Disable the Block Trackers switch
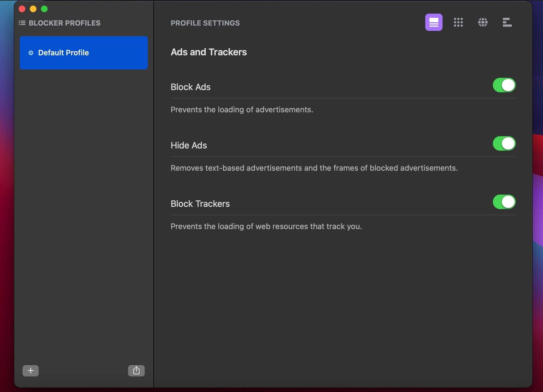Viewport: 543px width, 392px height. click(504, 202)
